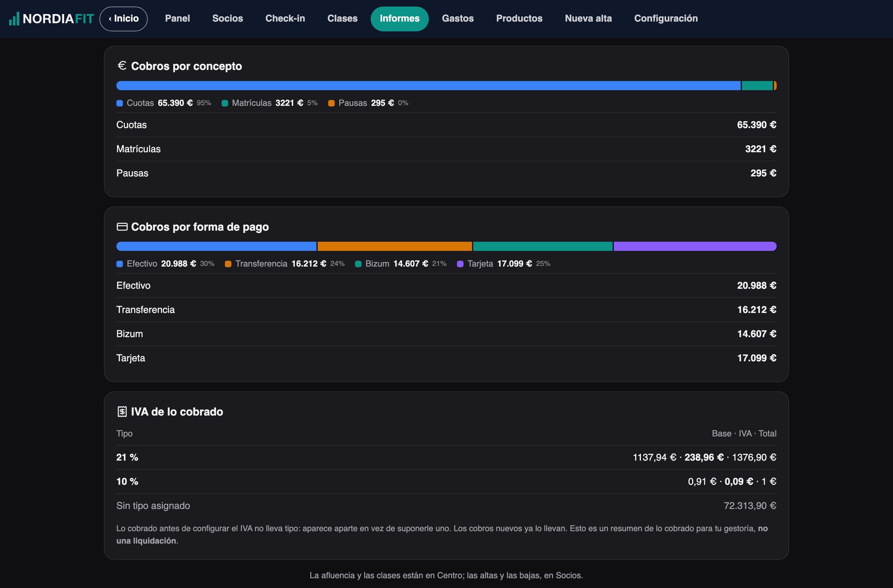
Task: Click the Bizum row label
Action: pyautogui.click(x=129, y=334)
